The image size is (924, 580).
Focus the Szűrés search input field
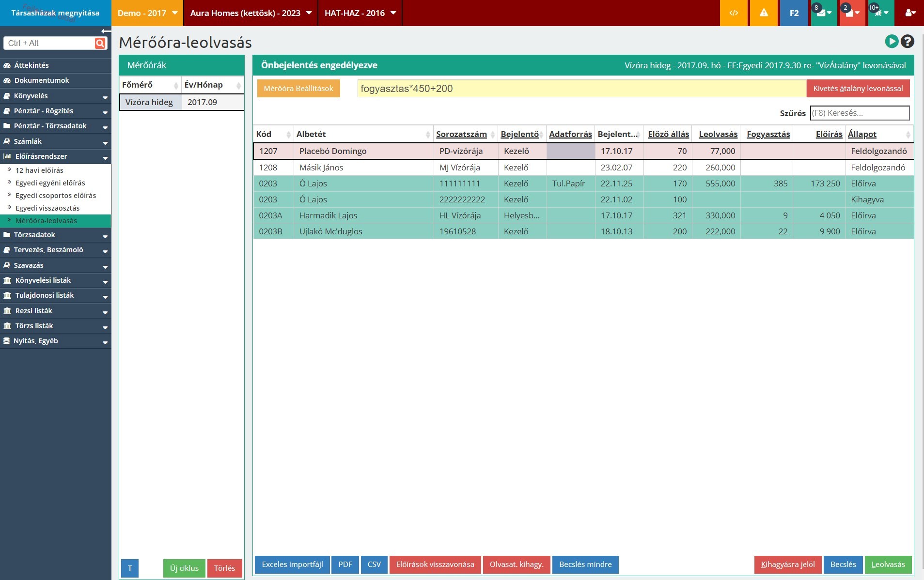coord(859,113)
